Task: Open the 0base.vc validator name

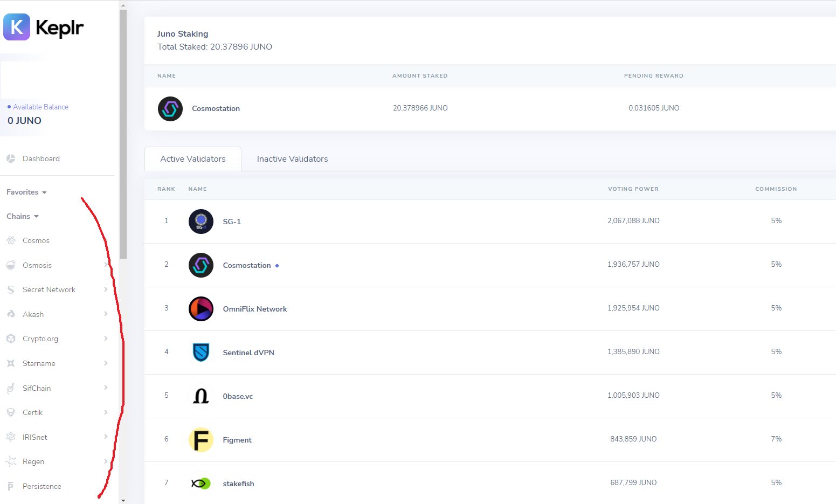Action: tap(238, 396)
